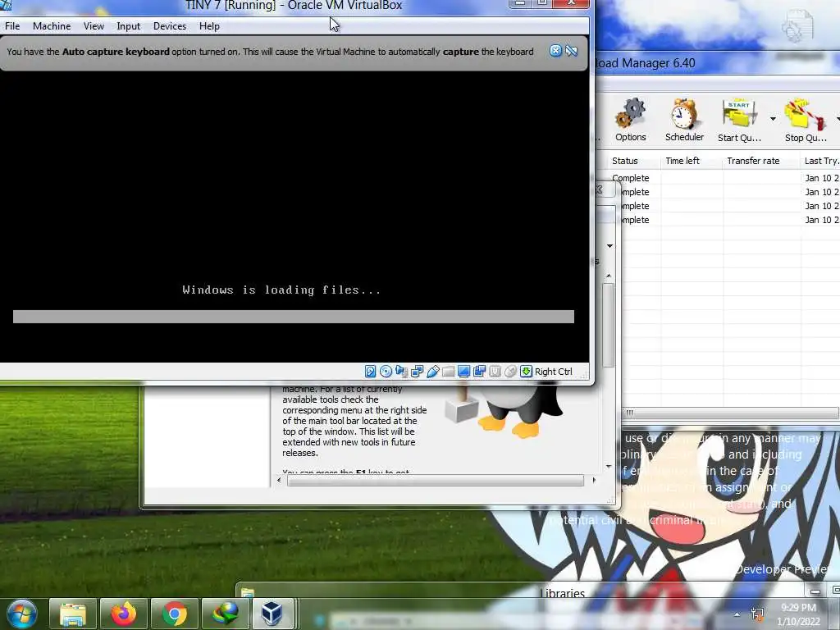The width and height of the screenshot is (840, 630).
Task: Click the Download Manager horizontal scrollbar
Action: pos(731,413)
